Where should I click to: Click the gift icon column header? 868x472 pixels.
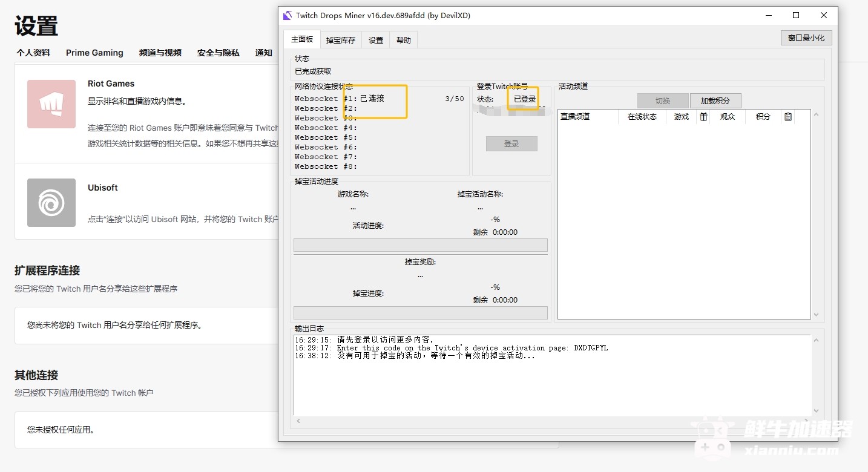tap(703, 117)
